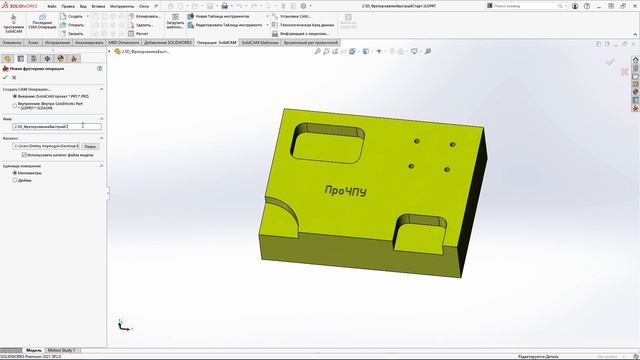Select the Миллиметры (Millimeters) units radio button
640x360 pixels.
[15, 173]
